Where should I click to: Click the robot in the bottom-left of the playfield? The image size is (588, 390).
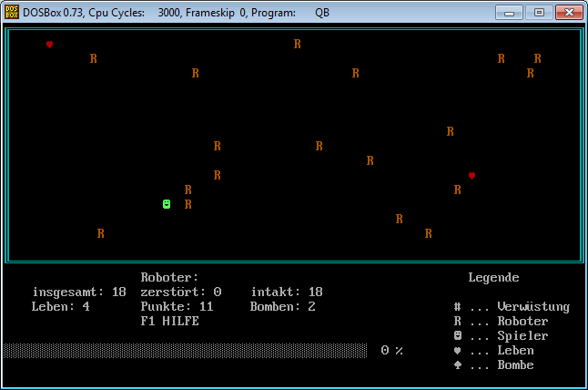(x=100, y=233)
